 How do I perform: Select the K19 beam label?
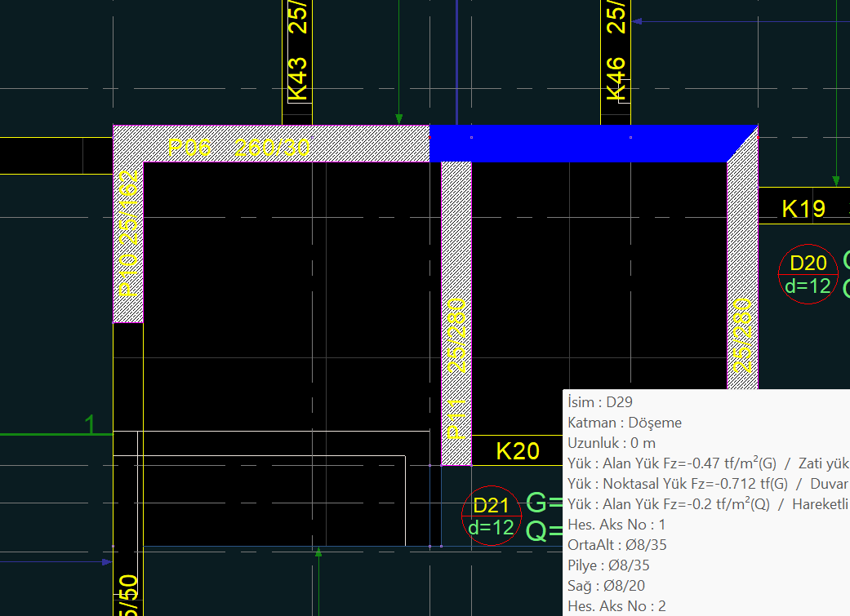click(803, 209)
